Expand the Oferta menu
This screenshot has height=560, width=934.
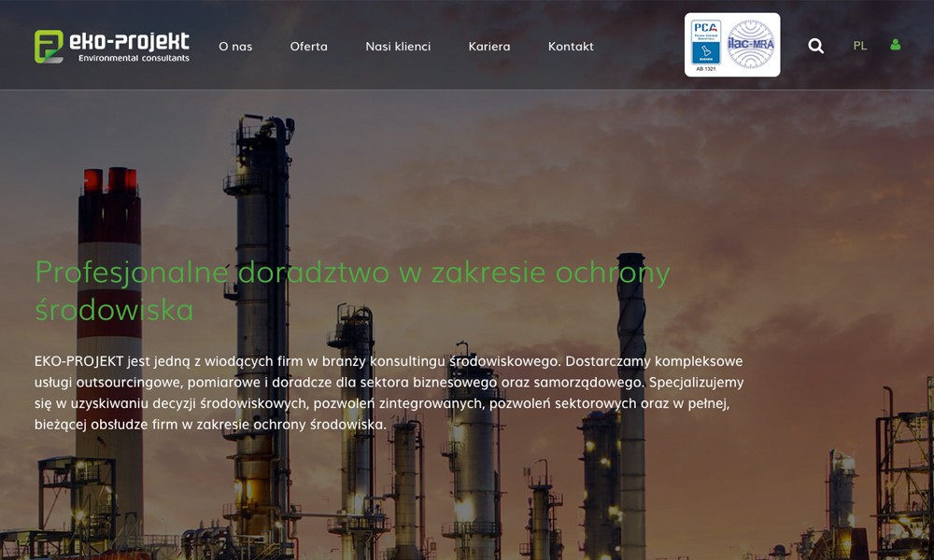click(308, 46)
